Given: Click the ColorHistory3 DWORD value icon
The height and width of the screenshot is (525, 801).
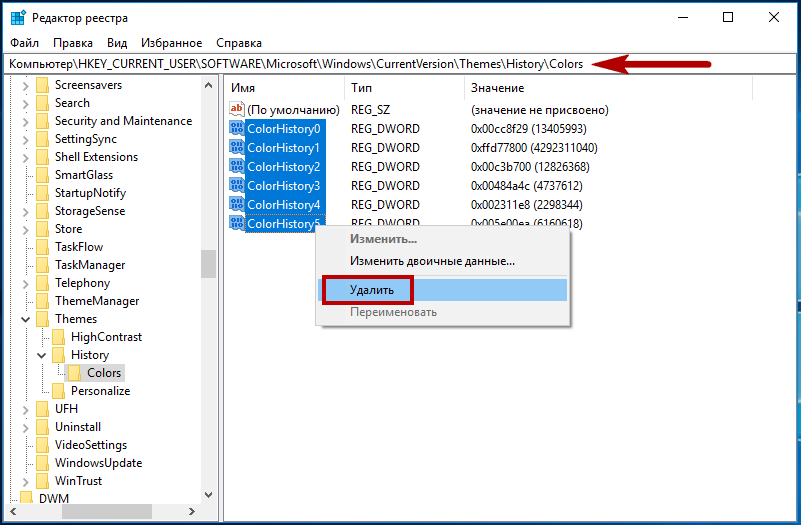Looking at the screenshot, I should click(237, 185).
